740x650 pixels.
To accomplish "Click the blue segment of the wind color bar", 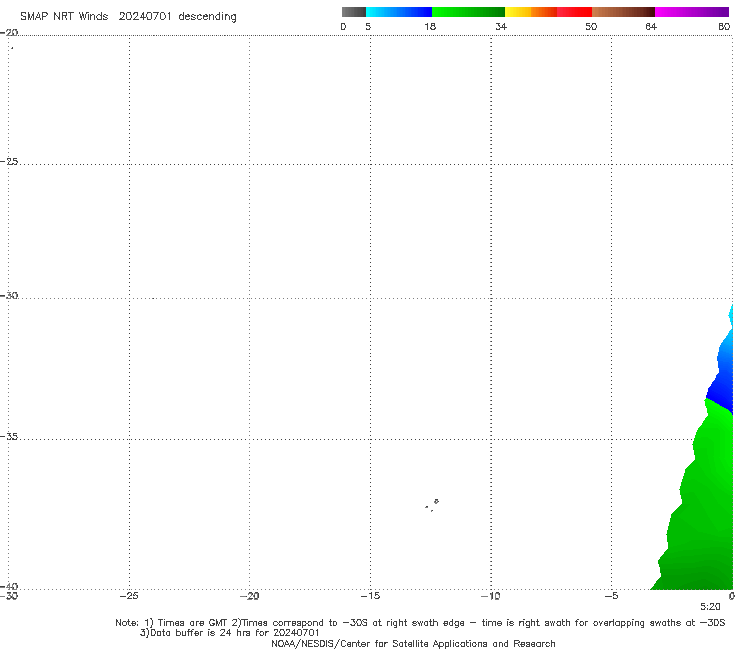I will pos(399,12).
